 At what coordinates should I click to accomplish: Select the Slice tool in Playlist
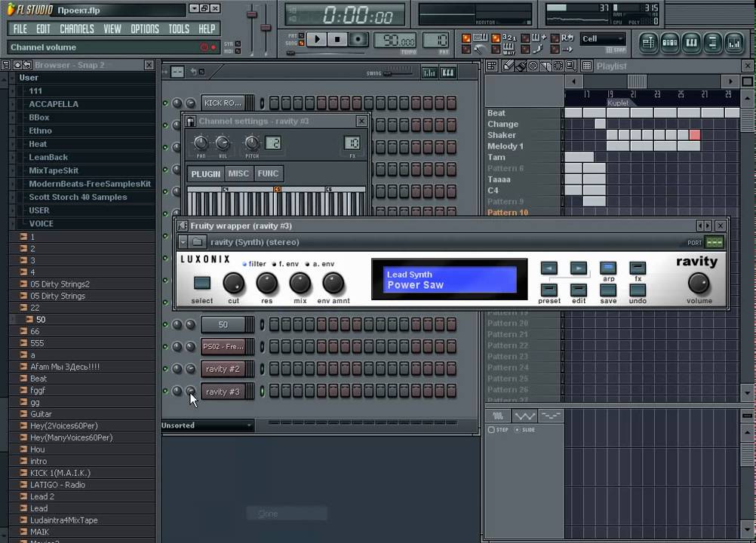coord(545,66)
